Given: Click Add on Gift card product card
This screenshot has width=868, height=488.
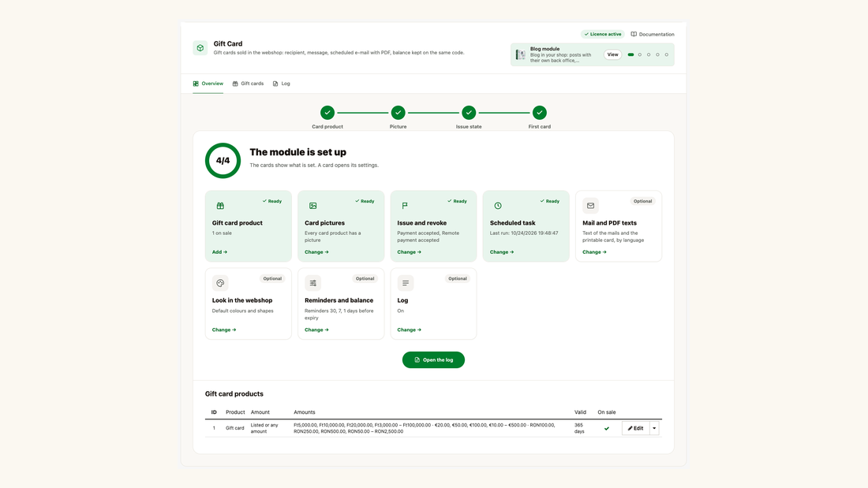Looking at the screenshot, I should click(220, 252).
